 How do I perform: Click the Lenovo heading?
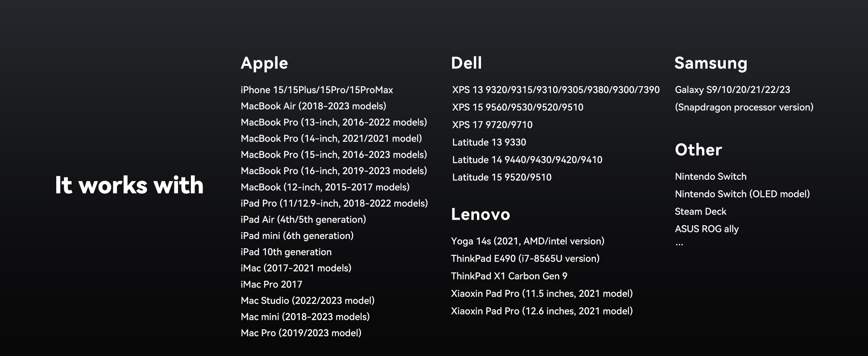point(480,214)
